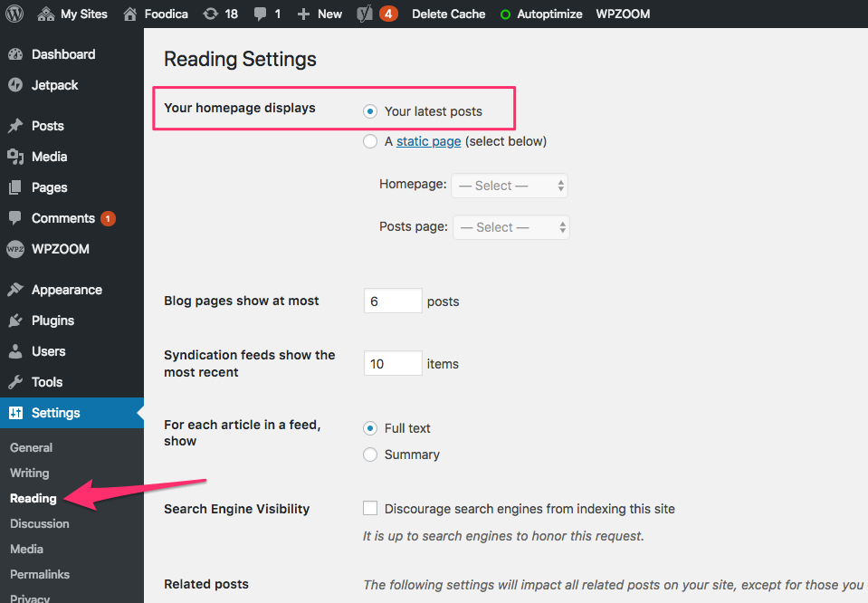Viewport: 868px width, 603px height.
Task: Click the Tools wrench icon in sidebar
Action: click(x=15, y=382)
